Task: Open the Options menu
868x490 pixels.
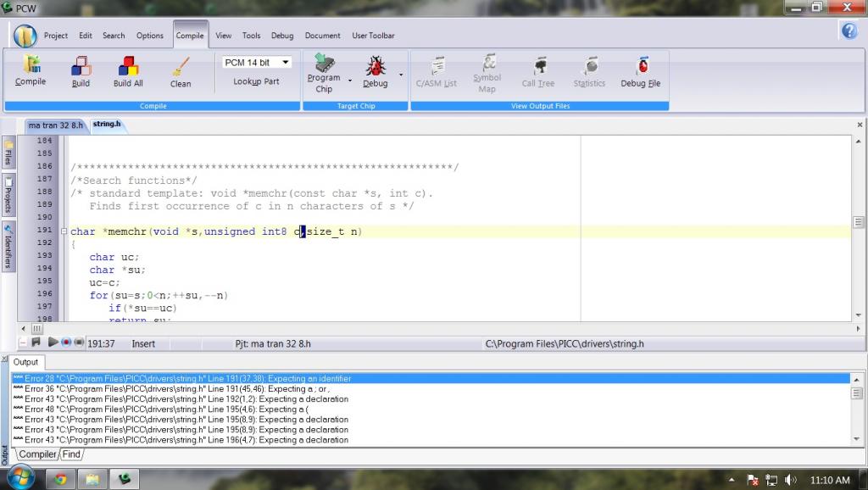Action: tap(150, 36)
